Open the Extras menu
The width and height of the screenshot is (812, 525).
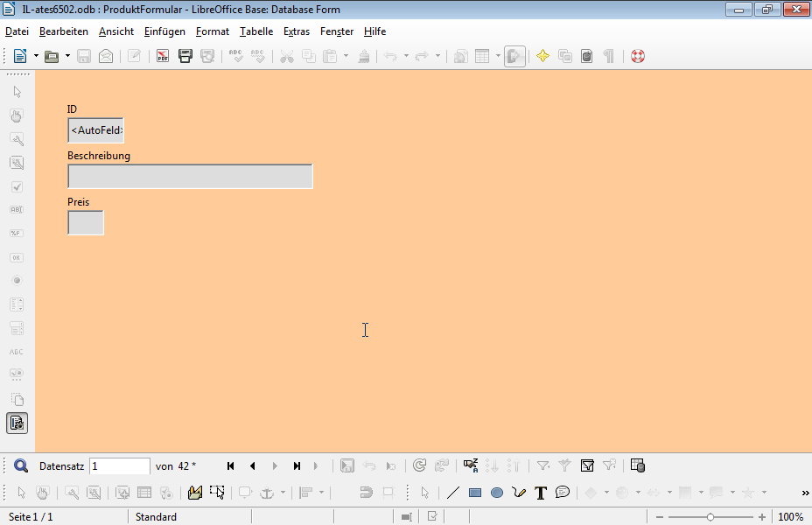coord(297,31)
